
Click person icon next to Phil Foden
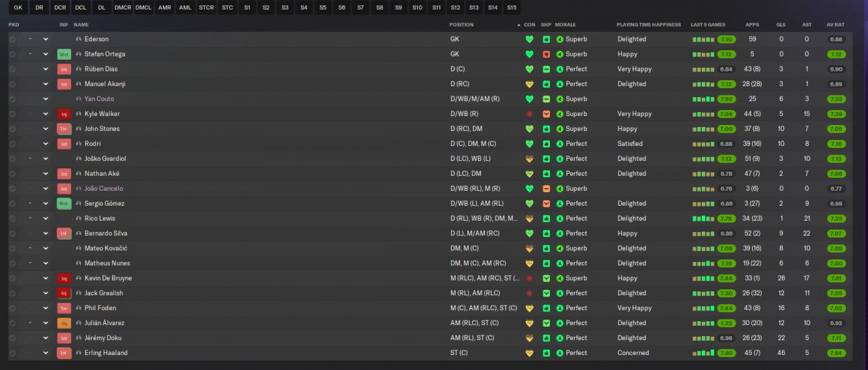pyautogui.click(x=79, y=308)
